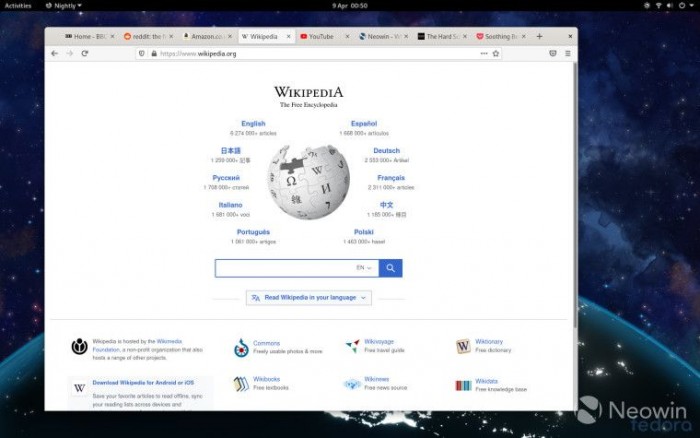Go back with the browser back arrow

[55, 53]
